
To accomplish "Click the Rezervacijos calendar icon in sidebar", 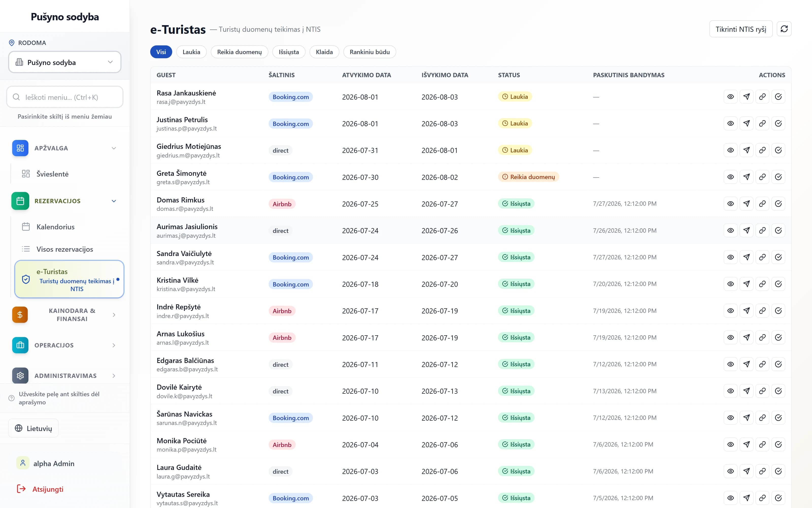I will tap(20, 201).
